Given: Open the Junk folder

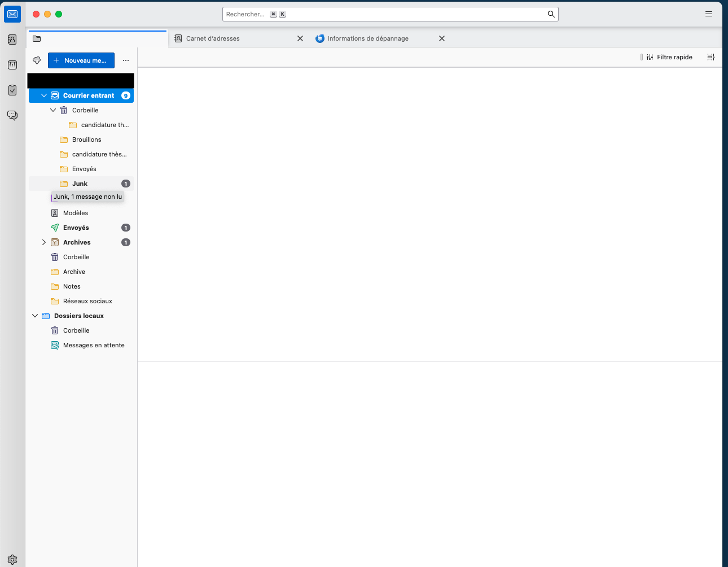Looking at the screenshot, I should pos(81,184).
